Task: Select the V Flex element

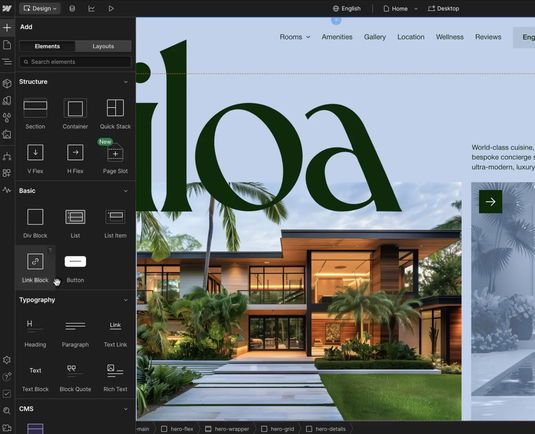Action: 35,158
